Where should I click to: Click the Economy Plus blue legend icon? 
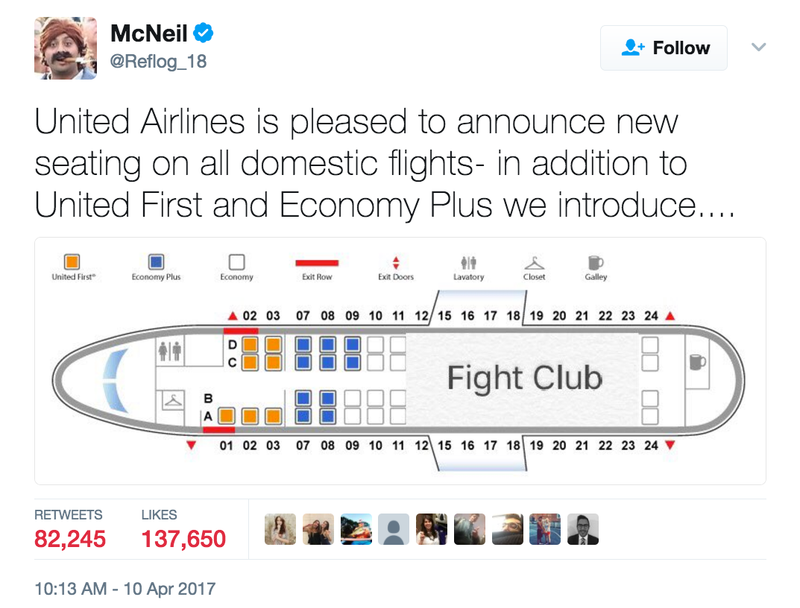pos(156,262)
